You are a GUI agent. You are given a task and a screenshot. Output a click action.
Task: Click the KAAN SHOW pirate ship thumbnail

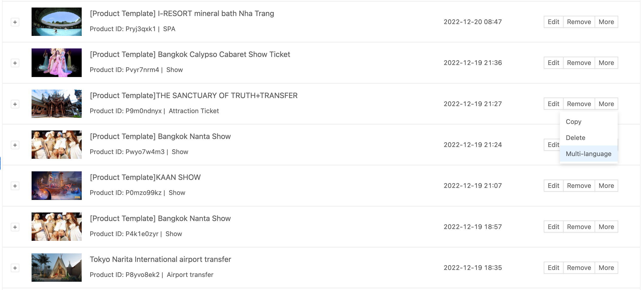[57, 186]
